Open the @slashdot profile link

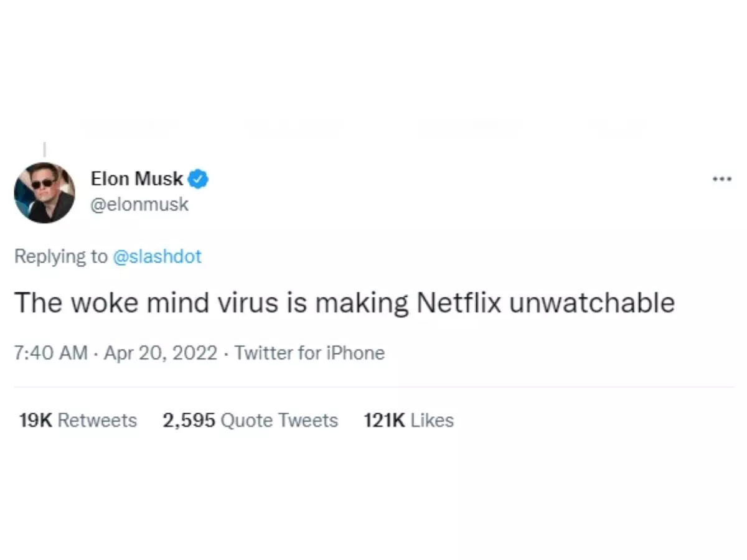(157, 256)
